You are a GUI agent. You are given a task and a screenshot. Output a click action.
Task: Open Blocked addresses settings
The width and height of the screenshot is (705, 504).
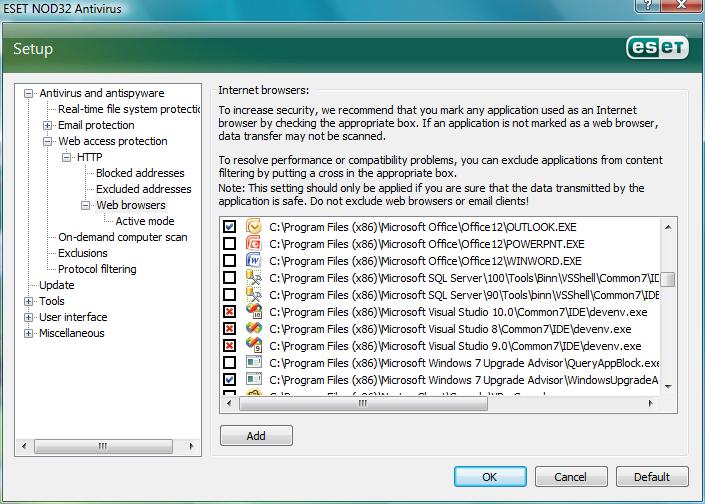click(140, 173)
